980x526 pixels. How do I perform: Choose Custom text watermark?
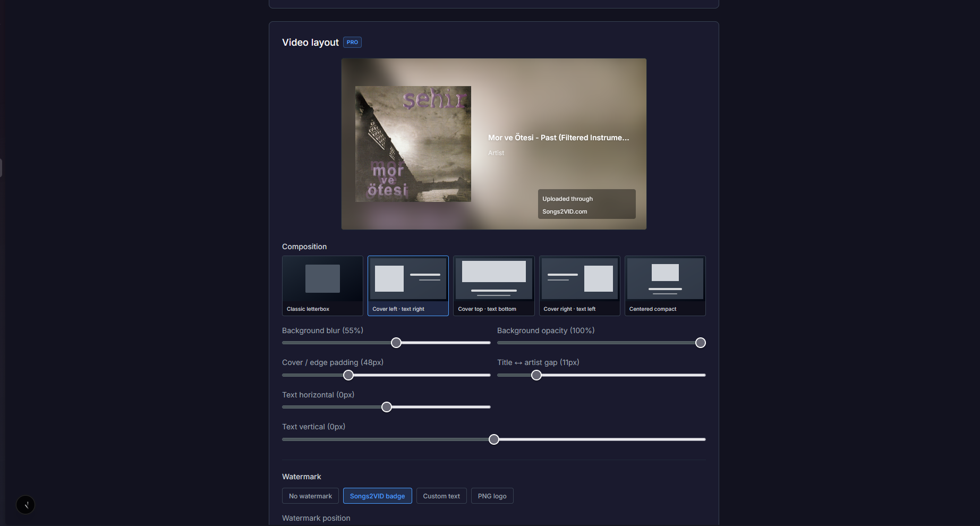[441, 496]
